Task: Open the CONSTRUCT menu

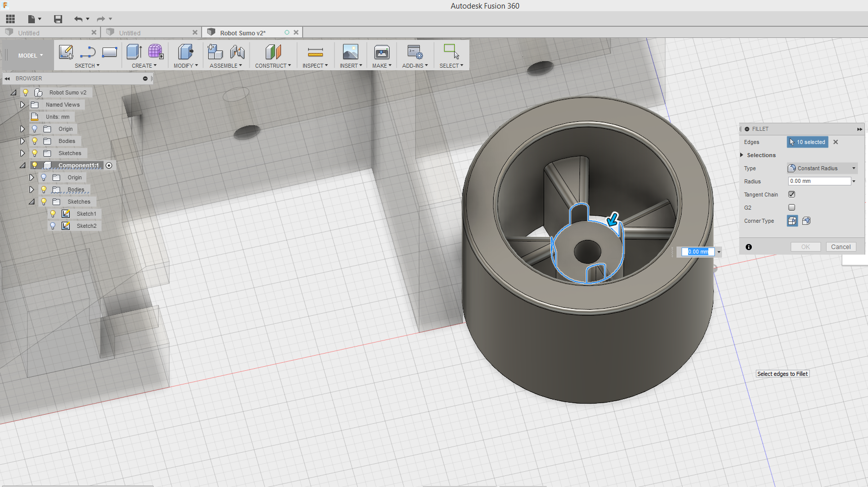Action: pyautogui.click(x=273, y=66)
